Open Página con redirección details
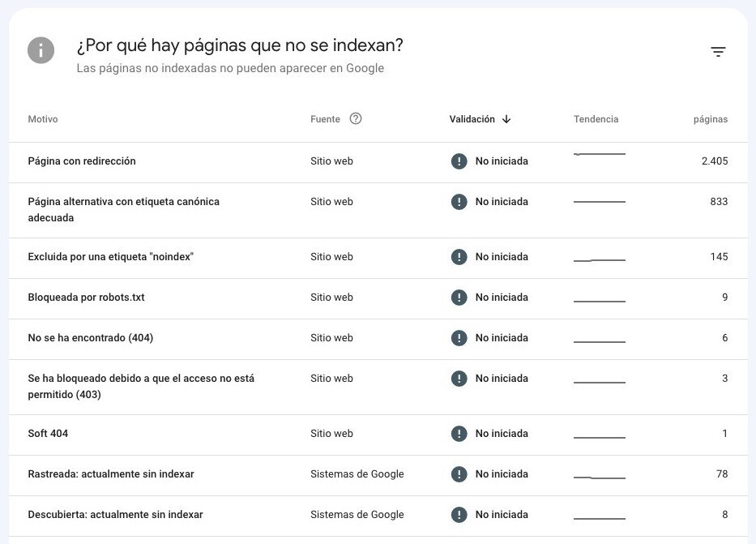This screenshot has width=756, height=544. coord(82,161)
